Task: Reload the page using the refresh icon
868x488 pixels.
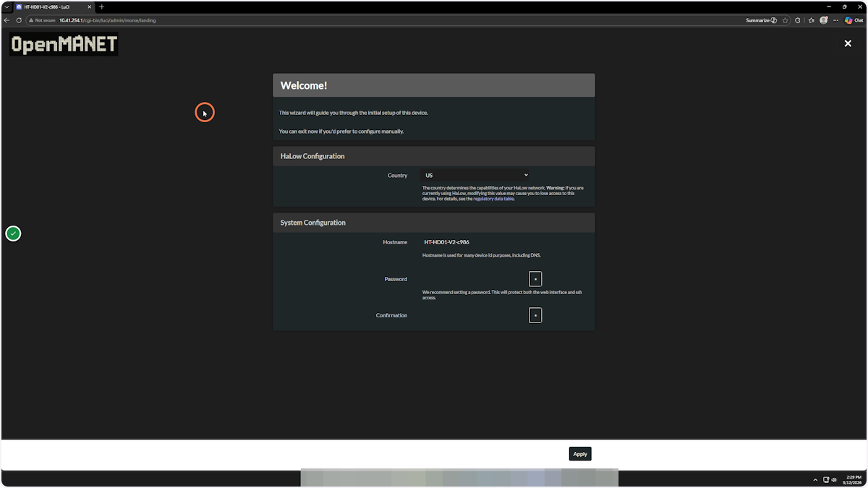Action: pyautogui.click(x=18, y=20)
